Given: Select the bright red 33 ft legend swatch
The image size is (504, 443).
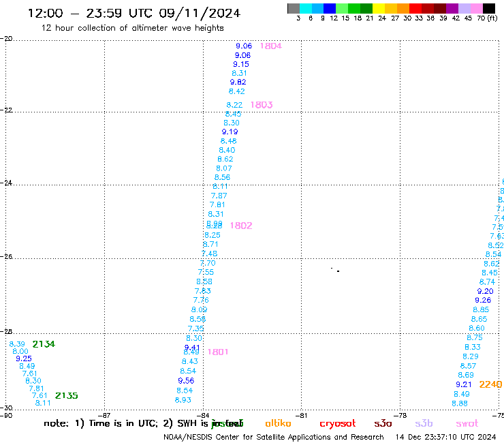Looking at the screenshot, I should coord(415,8).
